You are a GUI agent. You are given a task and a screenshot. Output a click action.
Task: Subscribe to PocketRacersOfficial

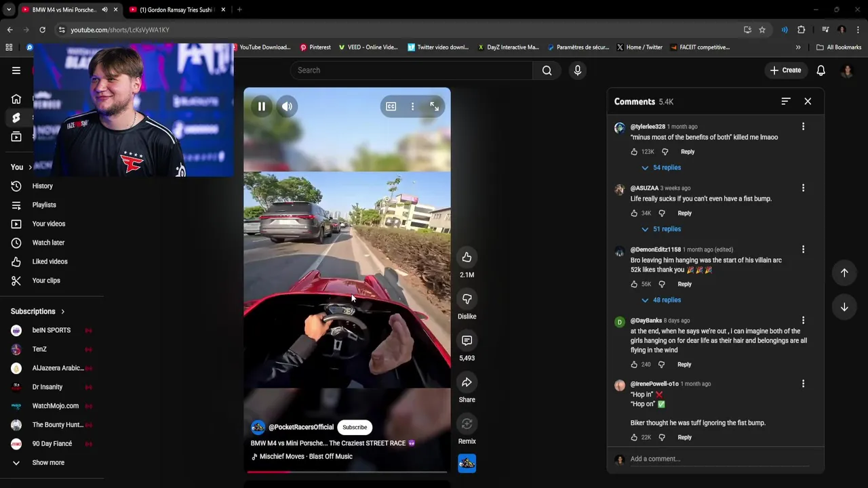[355, 427]
